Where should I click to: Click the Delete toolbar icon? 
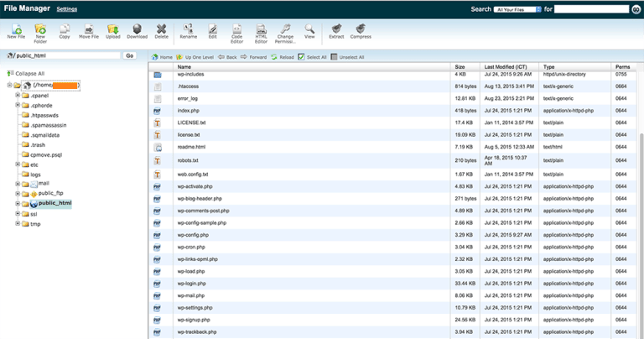161,31
